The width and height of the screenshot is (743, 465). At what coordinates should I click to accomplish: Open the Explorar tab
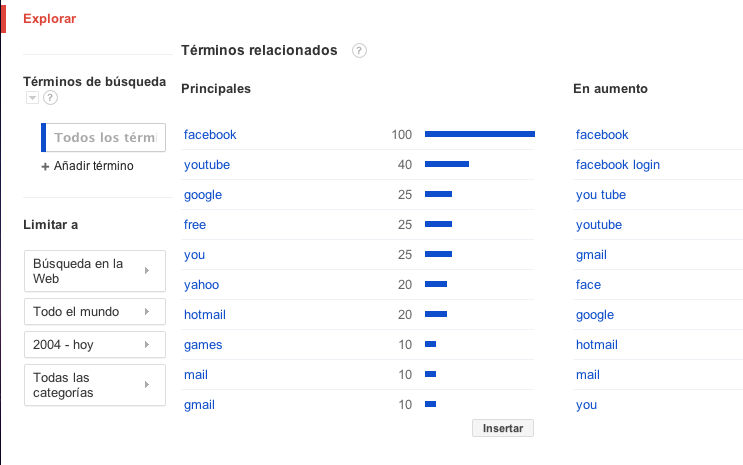point(49,19)
